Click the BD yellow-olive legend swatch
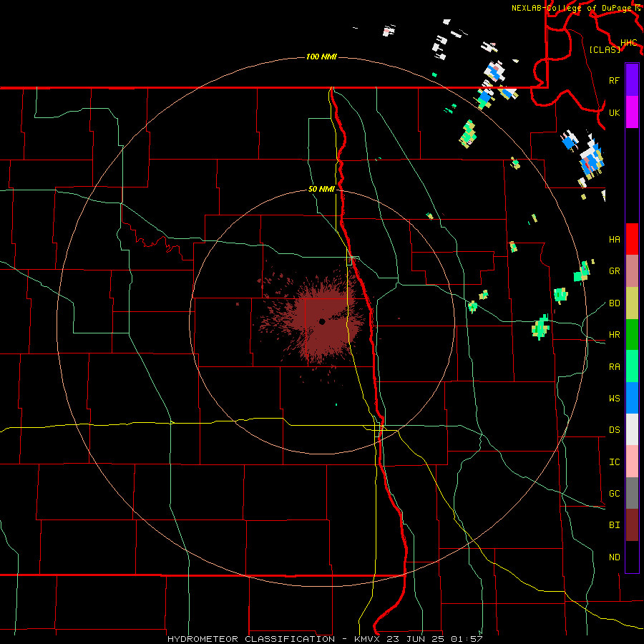The width and height of the screenshot is (644, 644). 632,303
